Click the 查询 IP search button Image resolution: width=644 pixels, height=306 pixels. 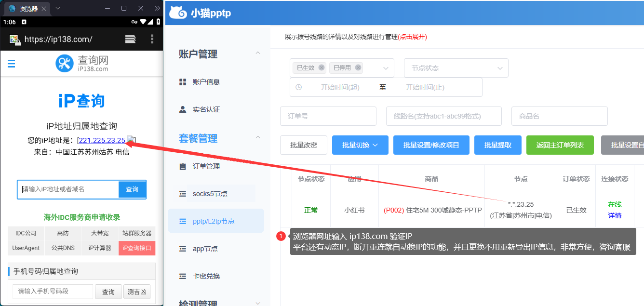coord(132,189)
